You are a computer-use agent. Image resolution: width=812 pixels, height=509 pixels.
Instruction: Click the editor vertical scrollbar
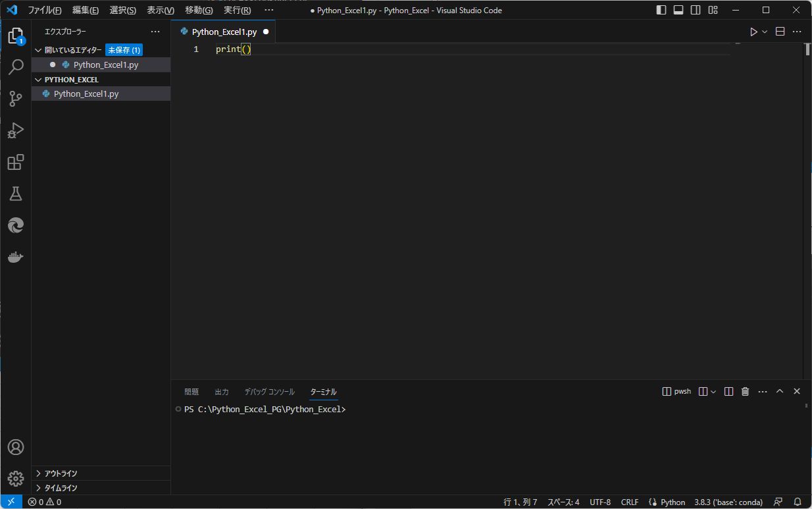pos(807,49)
